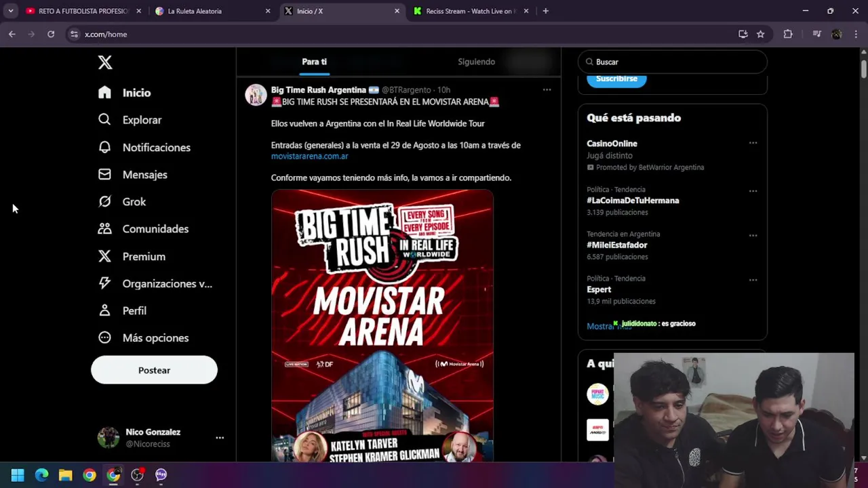The height and width of the screenshot is (488, 868).
Task: Open Premium in the sidebar
Action: pos(132,256)
